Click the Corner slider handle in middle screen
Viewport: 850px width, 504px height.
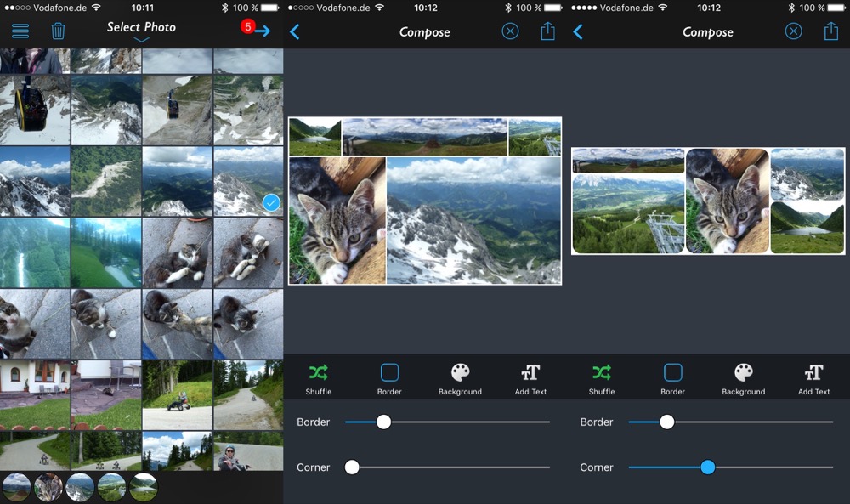(352, 467)
